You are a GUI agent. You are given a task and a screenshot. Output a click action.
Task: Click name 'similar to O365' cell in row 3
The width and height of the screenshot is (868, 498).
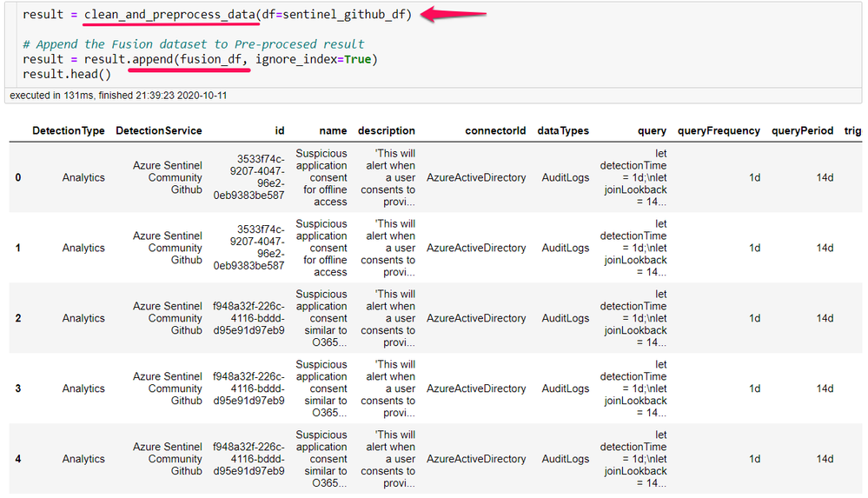tap(321, 388)
